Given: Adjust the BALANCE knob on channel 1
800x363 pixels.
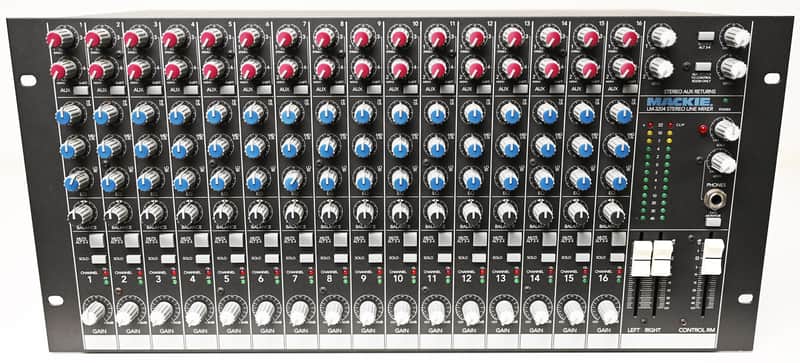Looking at the screenshot, I should [81, 212].
